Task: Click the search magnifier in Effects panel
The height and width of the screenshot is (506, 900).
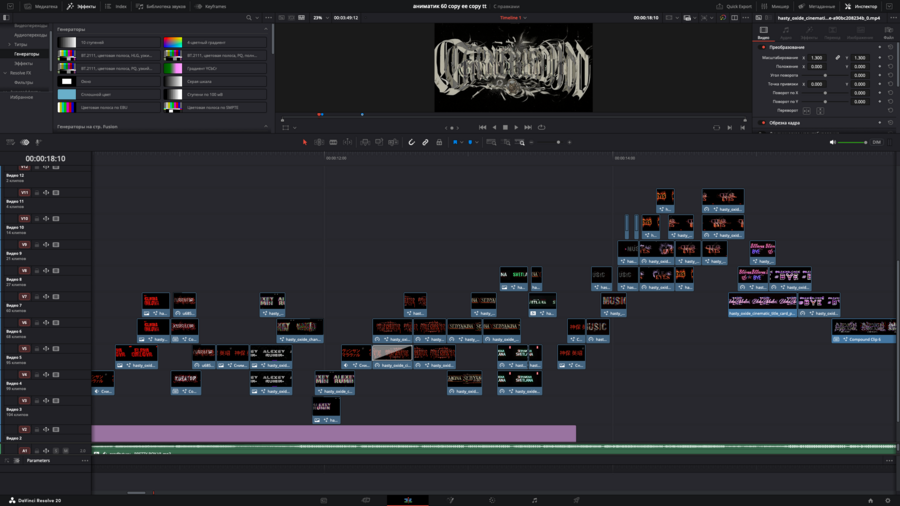Action: [249, 18]
